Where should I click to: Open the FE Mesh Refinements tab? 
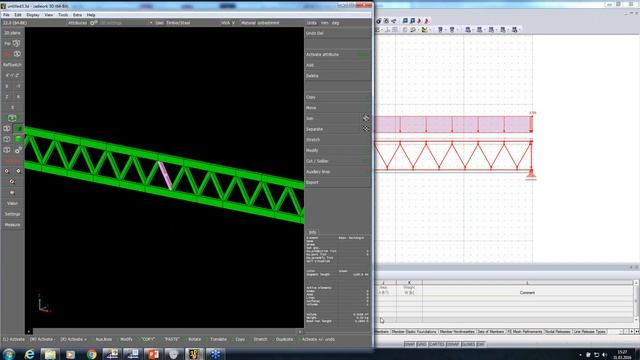(525, 332)
